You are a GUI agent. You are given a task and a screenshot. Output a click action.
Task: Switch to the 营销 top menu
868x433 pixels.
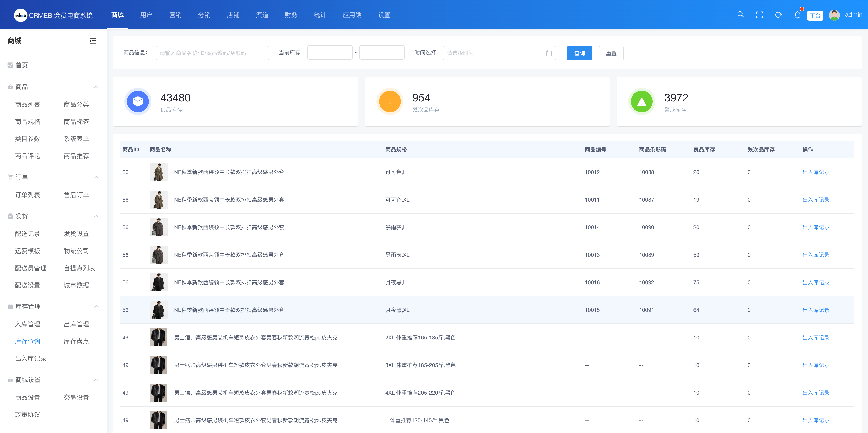tap(175, 15)
